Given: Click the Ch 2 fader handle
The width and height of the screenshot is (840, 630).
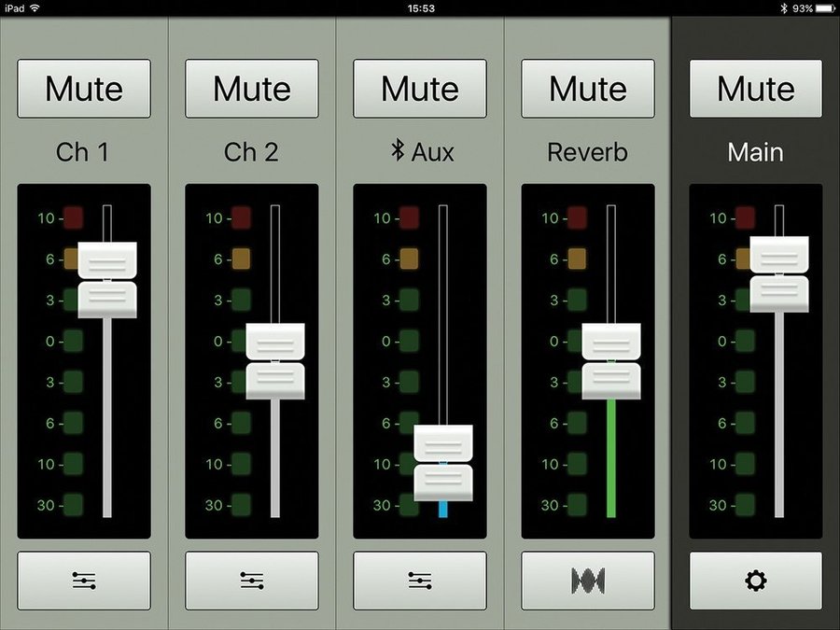Looking at the screenshot, I should tap(275, 361).
